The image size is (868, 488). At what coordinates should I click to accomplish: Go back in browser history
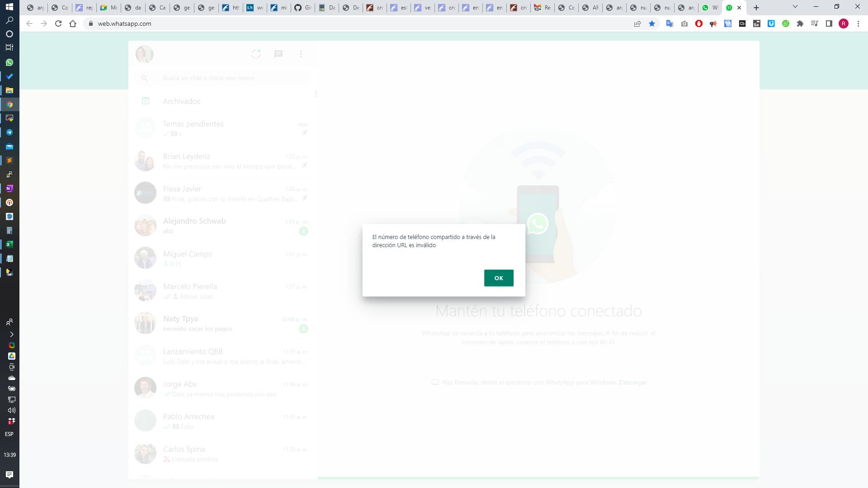(x=29, y=23)
